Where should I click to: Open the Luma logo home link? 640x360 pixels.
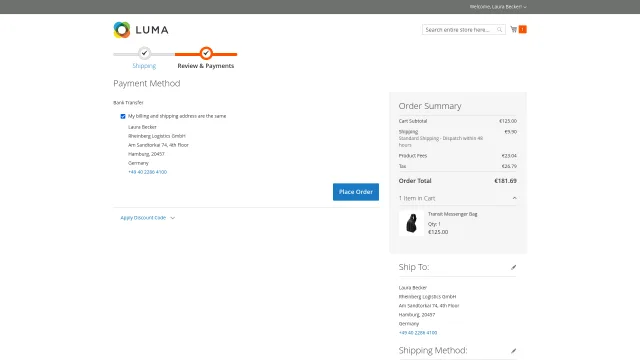[141, 30]
